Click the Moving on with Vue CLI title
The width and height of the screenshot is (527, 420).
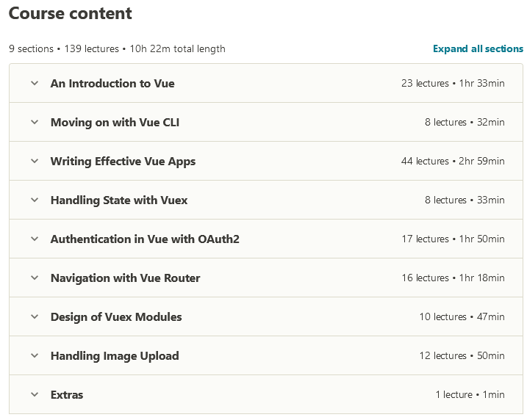click(115, 123)
